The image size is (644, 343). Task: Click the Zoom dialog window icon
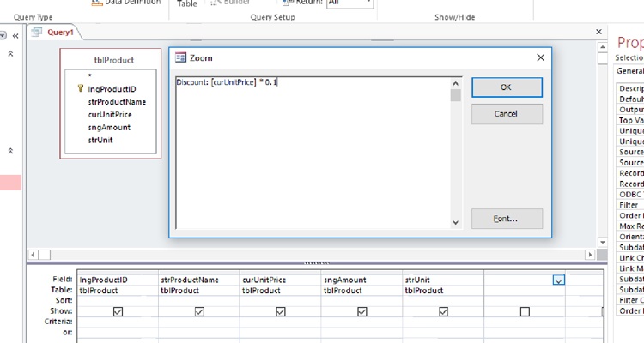[180, 57]
